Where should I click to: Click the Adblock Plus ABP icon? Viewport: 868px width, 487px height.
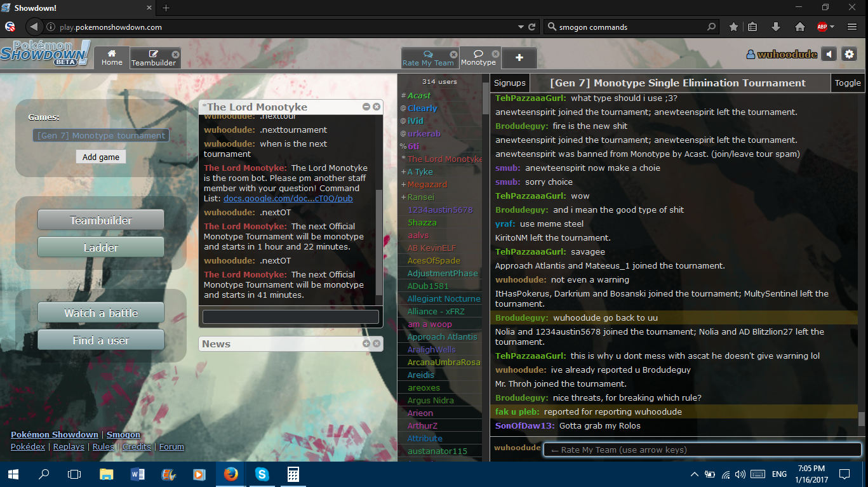[x=822, y=27]
